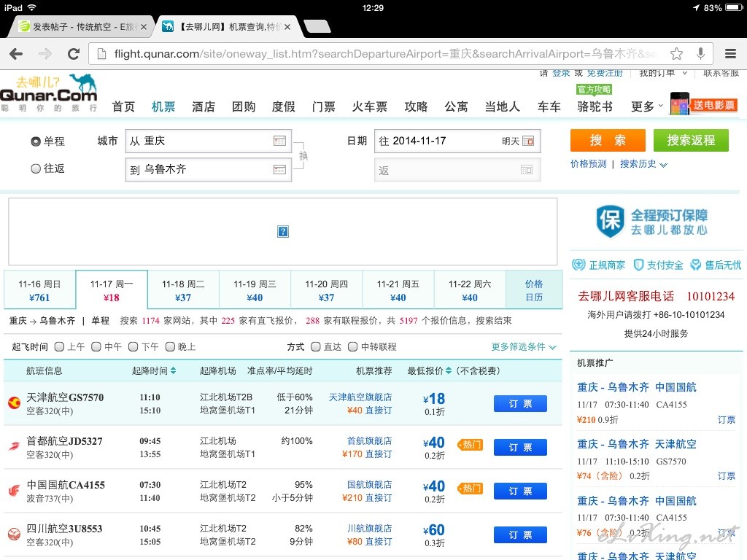
Task: Select the 11-18 周二 date tab
Action: click(x=183, y=290)
